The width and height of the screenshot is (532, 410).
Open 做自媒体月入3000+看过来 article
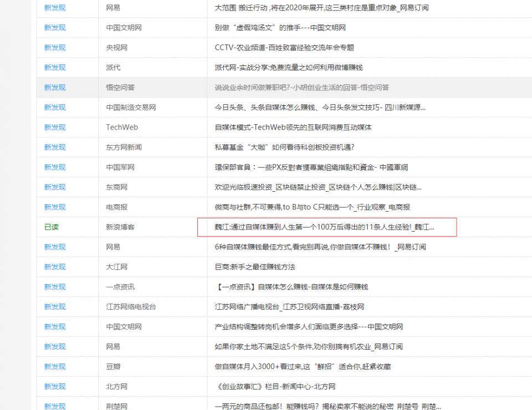click(303, 367)
